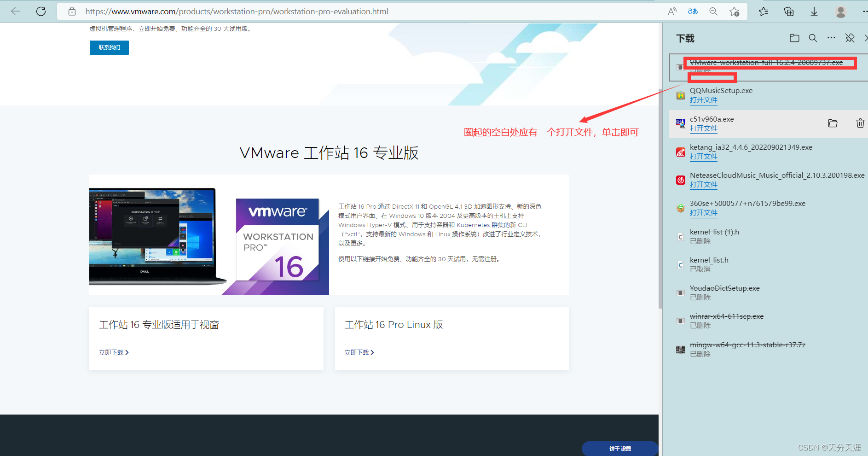Open file link under ketang_ia32 exe

(x=703, y=157)
